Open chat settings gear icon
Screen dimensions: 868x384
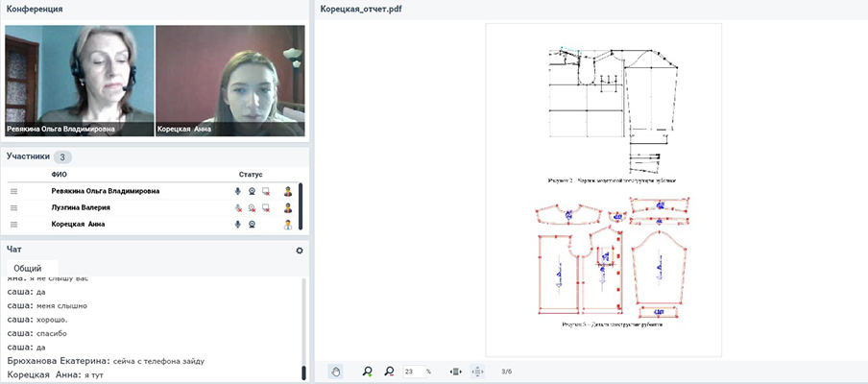click(300, 251)
